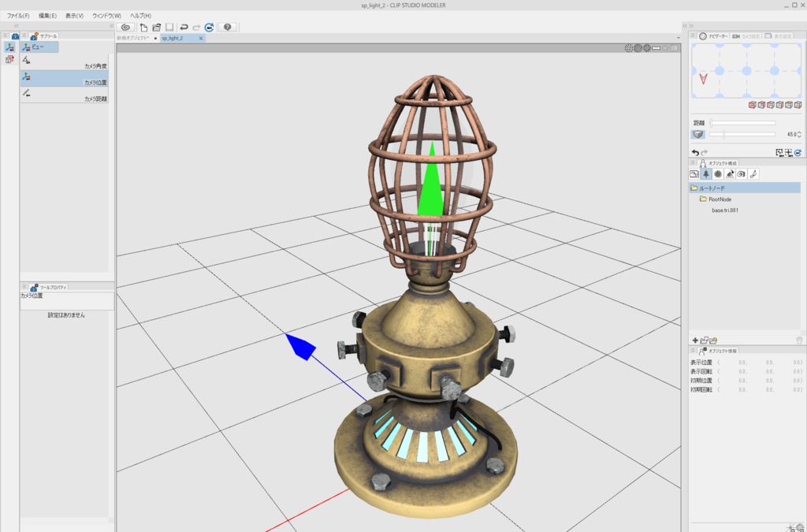Click the sparse dotted circle icon in the viewport header
This screenshot has width=807, height=532.
tap(628, 48)
